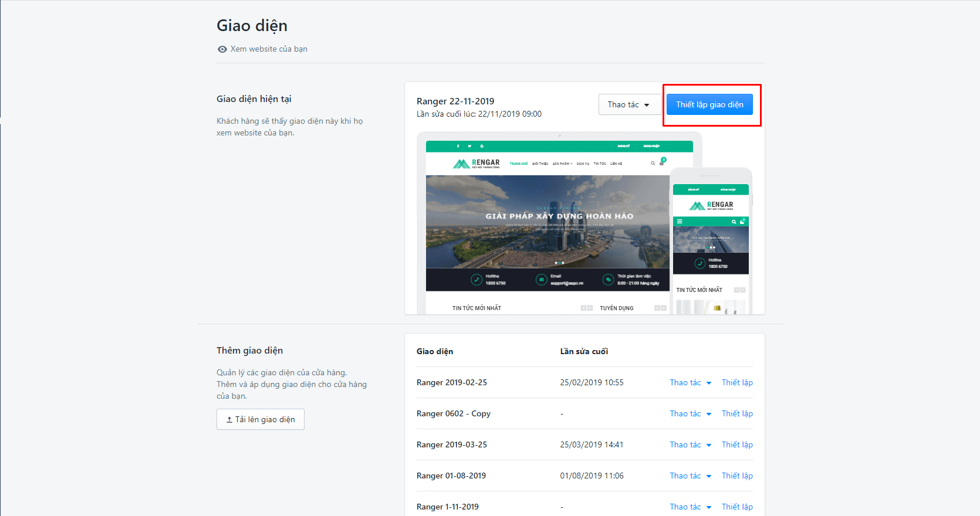Viewport: 980px width, 516px height.
Task: Click 'Thêm giao diện' heading
Action: tap(249, 351)
